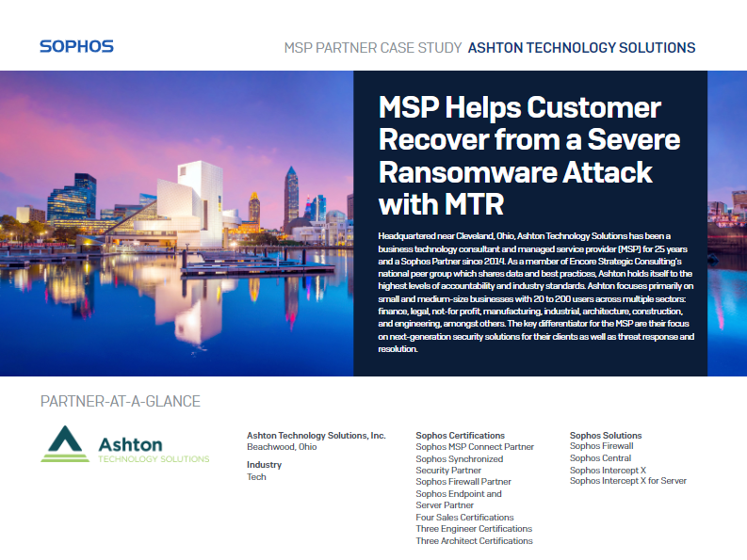747x560 pixels.
Task: Click the Sophos logo in the header
Action: click(76, 46)
